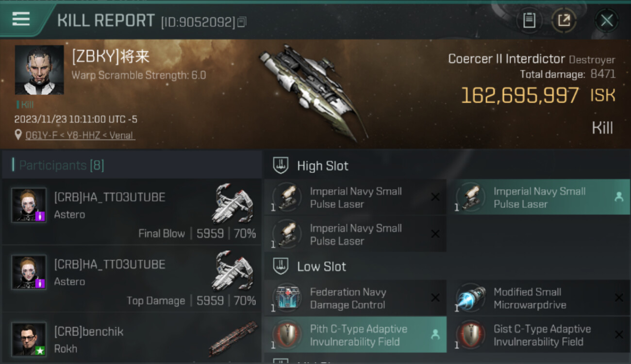Screen dimensions: 631x364
Task: Share the kill report externally
Action: (564, 20)
